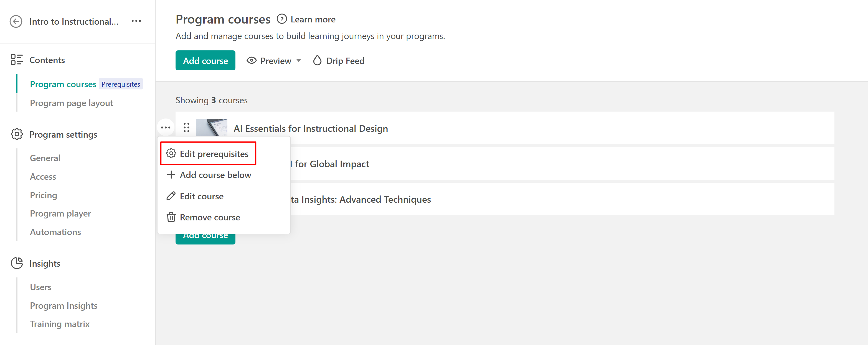Click the back arrow circle icon

tap(16, 22)
